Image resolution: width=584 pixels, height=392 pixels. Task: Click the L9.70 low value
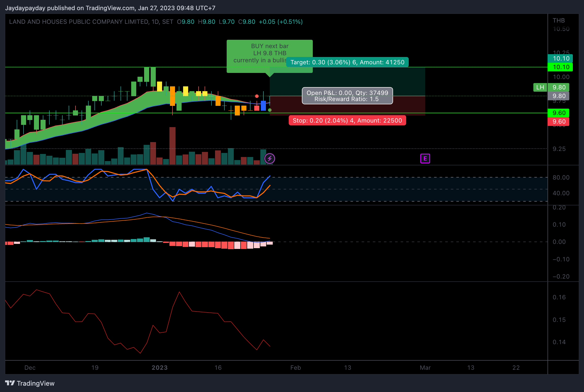point(227,22)
